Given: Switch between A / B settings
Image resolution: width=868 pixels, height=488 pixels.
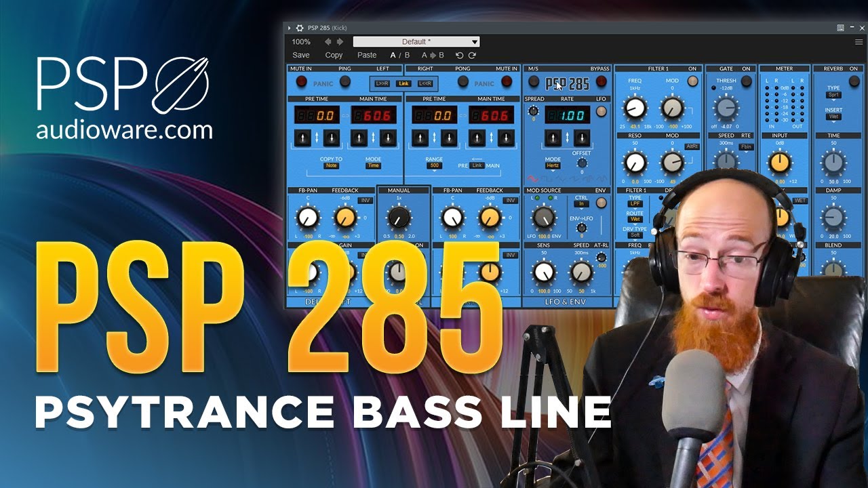Looking at the screenshot, I should pos(400,55).
